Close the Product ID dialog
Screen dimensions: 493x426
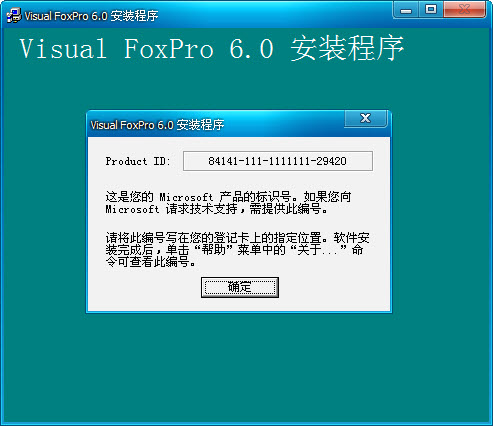tap(366, 118)
